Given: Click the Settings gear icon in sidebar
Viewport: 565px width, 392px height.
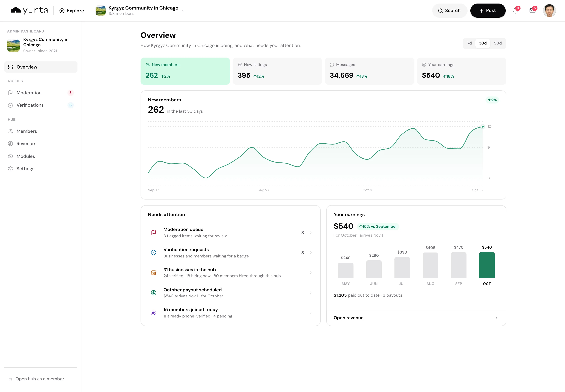Looking at the screenshot, I should point(10,169).
